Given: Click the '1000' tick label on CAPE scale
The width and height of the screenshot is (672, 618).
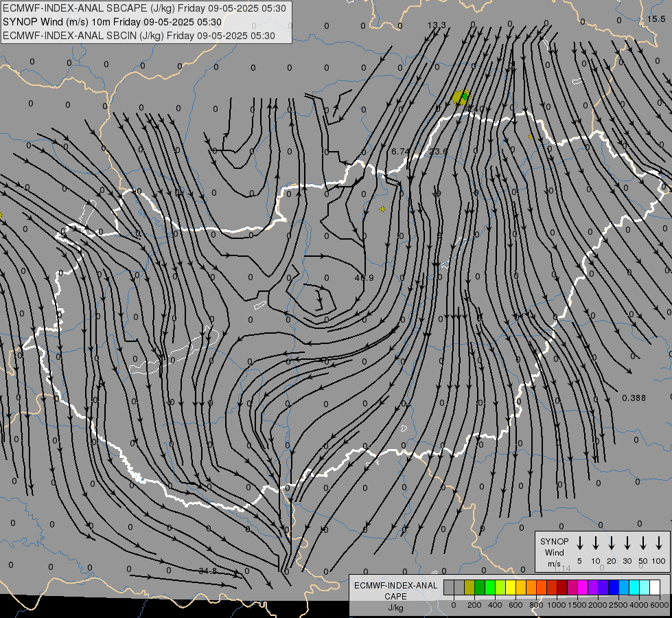Looking at the screenshot, I should pyautogui.click(x=557, y=605).
